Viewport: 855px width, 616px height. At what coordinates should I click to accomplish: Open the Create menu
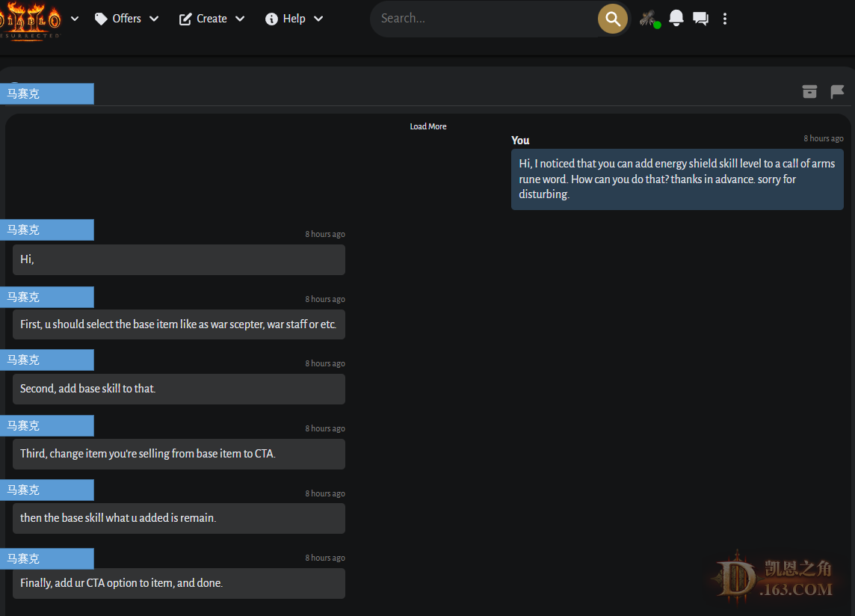(x=212, y=19)
